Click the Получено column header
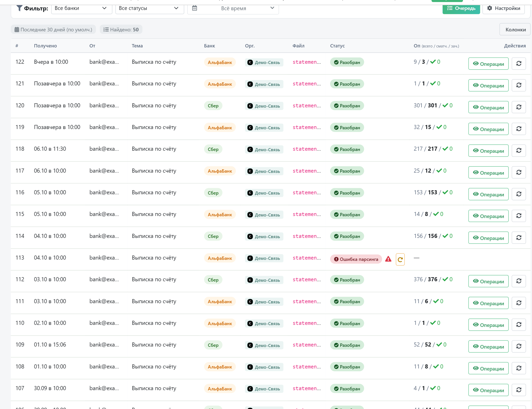This screenshot has width=532, height=409. [x=45, y=46]
